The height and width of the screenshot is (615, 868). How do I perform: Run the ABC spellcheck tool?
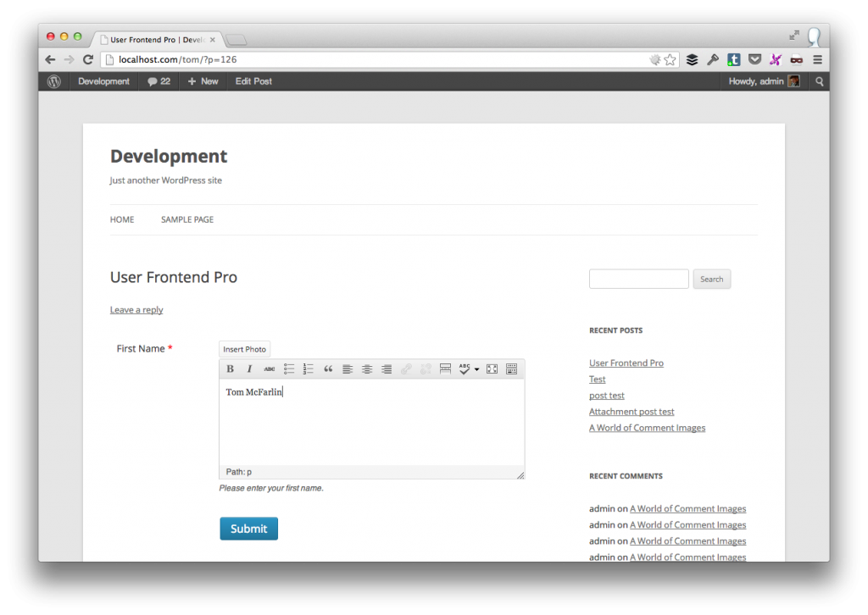point(464,368)
